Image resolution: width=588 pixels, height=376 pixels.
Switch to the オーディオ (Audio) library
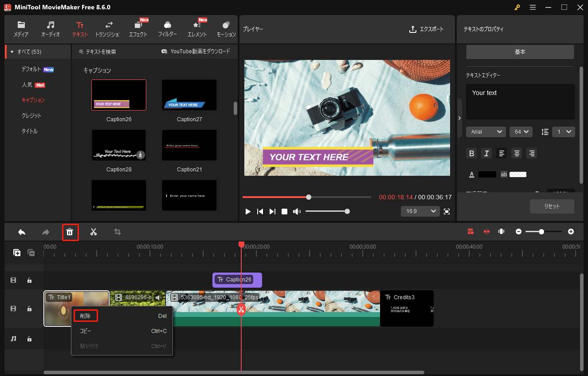tap(50, 29)
